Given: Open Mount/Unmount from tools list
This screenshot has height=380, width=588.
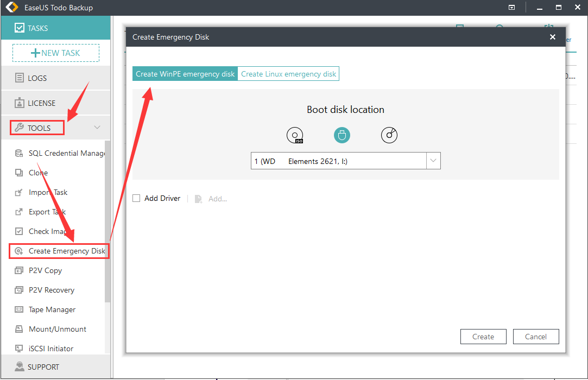Looking at the screenshot, I should point(58,329).
